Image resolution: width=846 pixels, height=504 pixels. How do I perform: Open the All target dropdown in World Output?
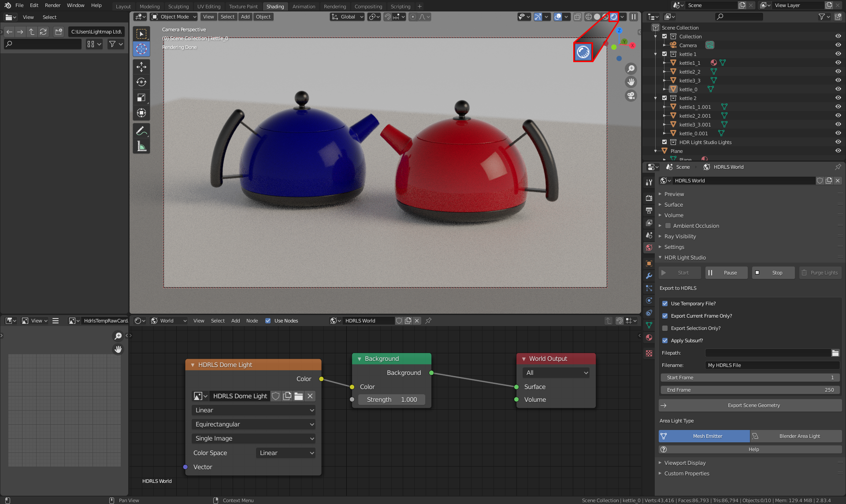[556, 373]
